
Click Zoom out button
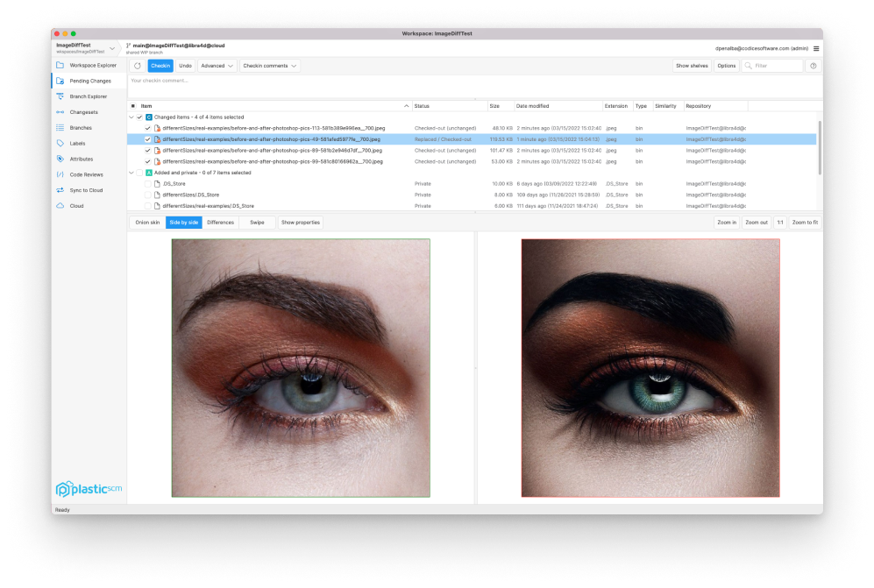(x=757, y=223)
